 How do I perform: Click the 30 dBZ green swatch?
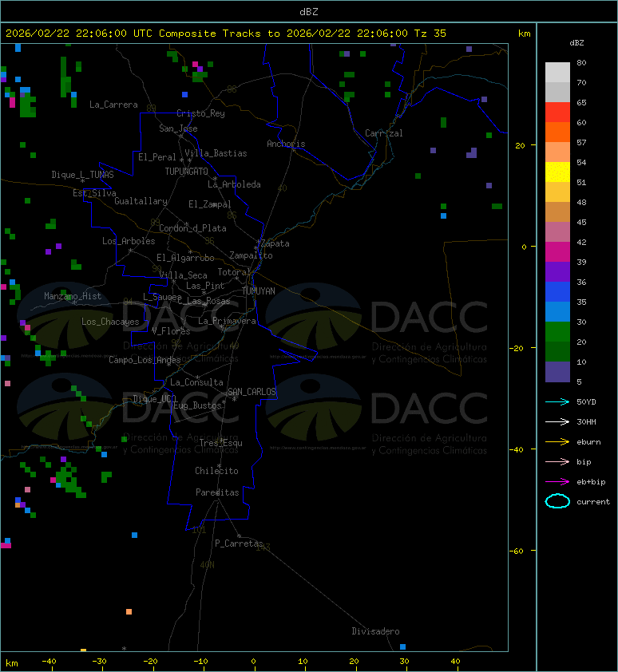[x=557, y=331]
